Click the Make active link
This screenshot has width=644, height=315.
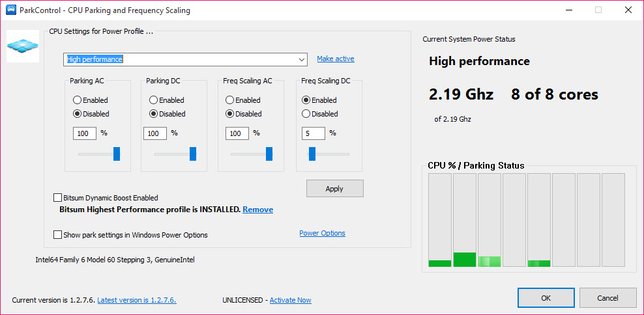pos(336,59)
